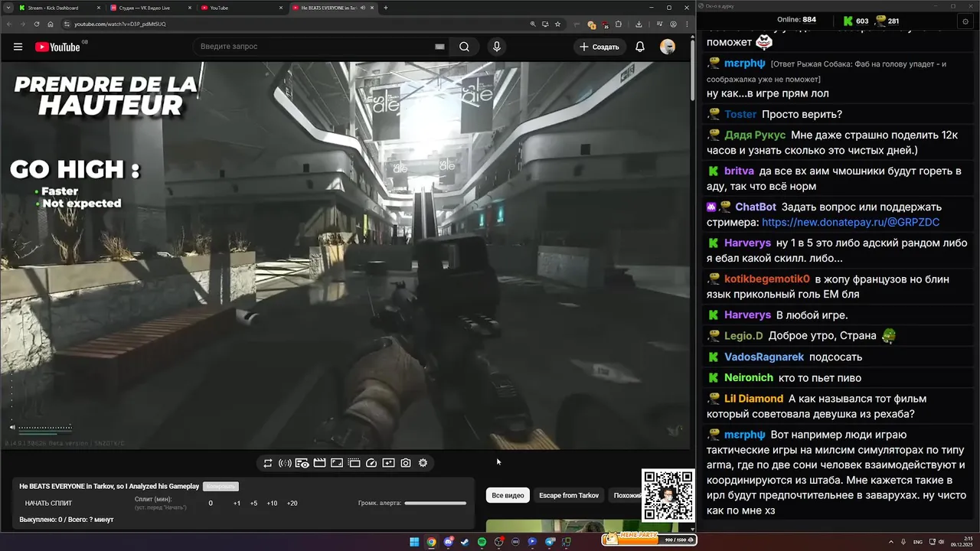
Task: Open the Windows Start button
Action: pos(414,542)
